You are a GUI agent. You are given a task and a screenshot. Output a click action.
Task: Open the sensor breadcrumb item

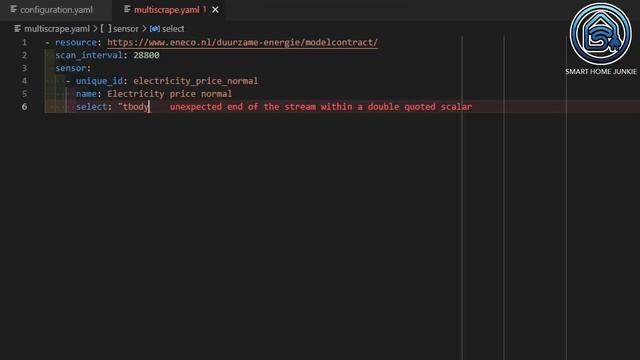tap(126, 29)
